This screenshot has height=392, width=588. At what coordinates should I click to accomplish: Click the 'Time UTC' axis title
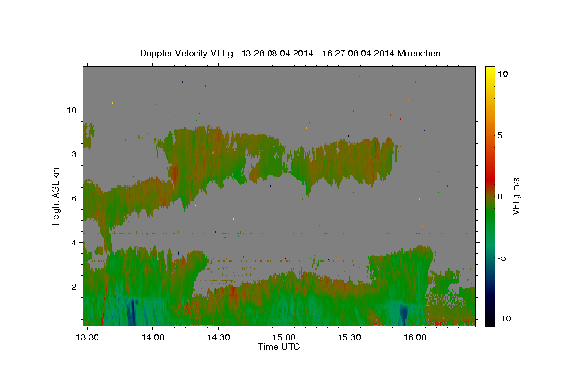pos(279,347)
